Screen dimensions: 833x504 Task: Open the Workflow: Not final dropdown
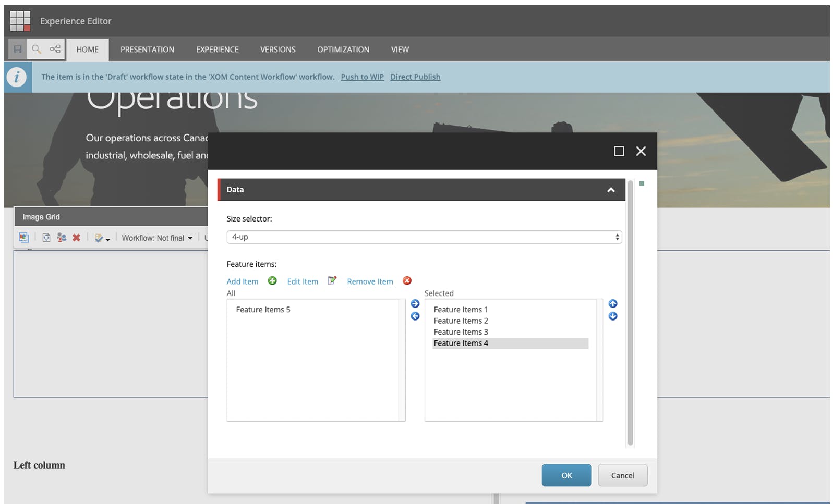click(x=157, y=238)
